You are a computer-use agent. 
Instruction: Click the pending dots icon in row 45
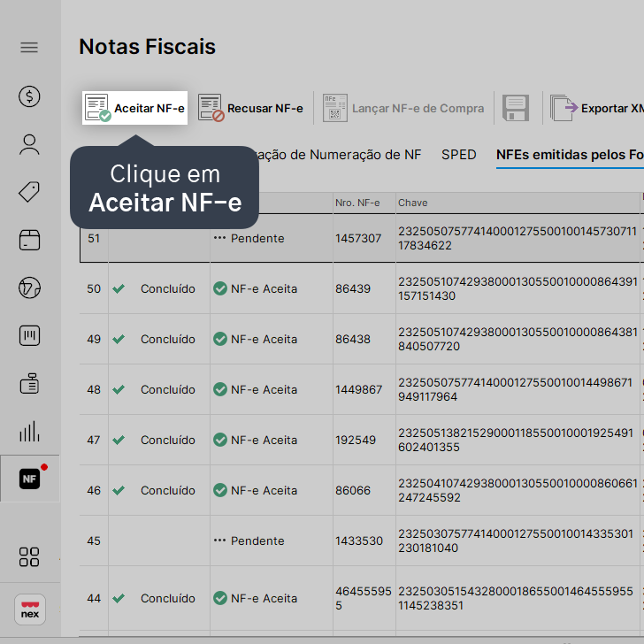(219, 540)
